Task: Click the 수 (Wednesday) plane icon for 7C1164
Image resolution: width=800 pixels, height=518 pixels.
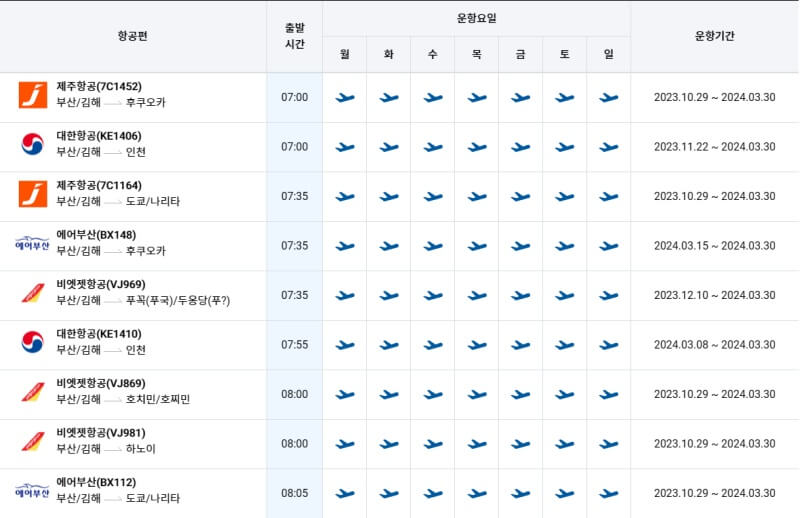Action: pos(433,196)
